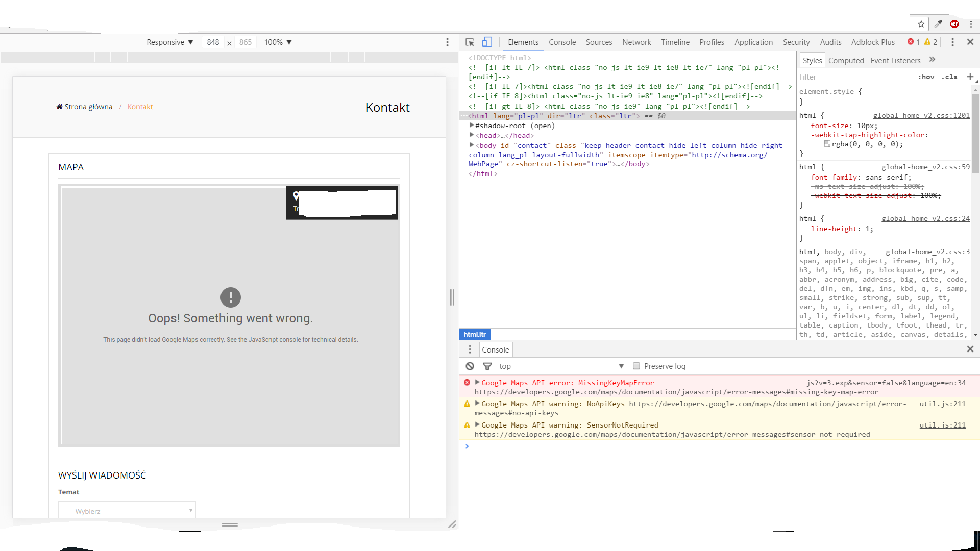Open the global-home_v2.css:1201 source link

click(921, 116)
